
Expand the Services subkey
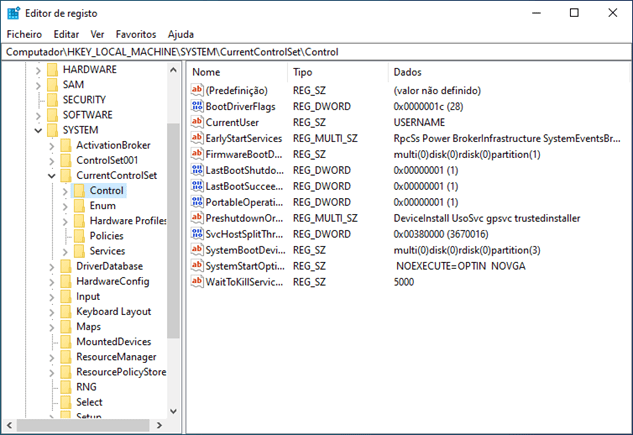click(65, 251)
